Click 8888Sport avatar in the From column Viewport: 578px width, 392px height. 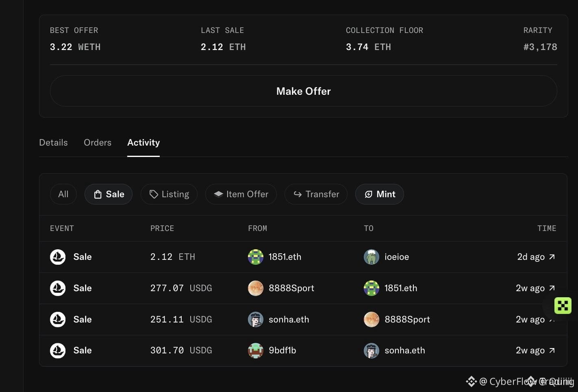[256, 288]
